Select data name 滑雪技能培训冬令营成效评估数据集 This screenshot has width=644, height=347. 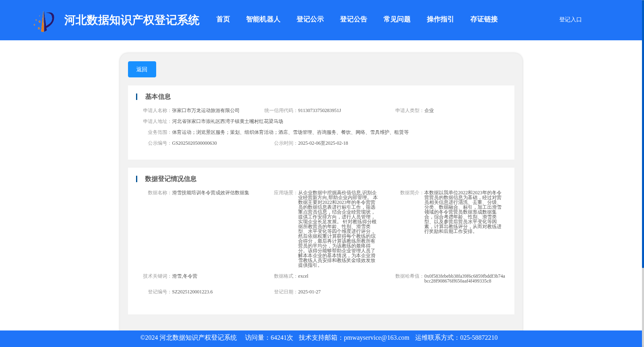pyautogui.click(x=211, y=193)
